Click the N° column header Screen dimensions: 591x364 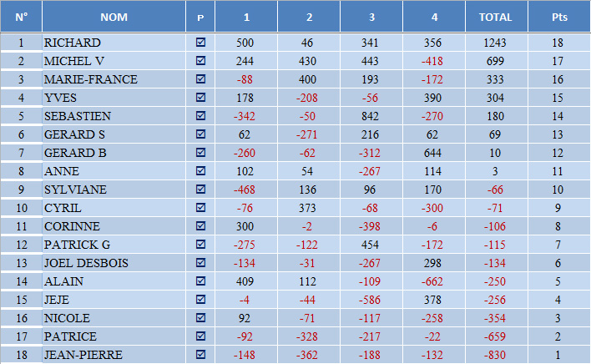[22, 17]
